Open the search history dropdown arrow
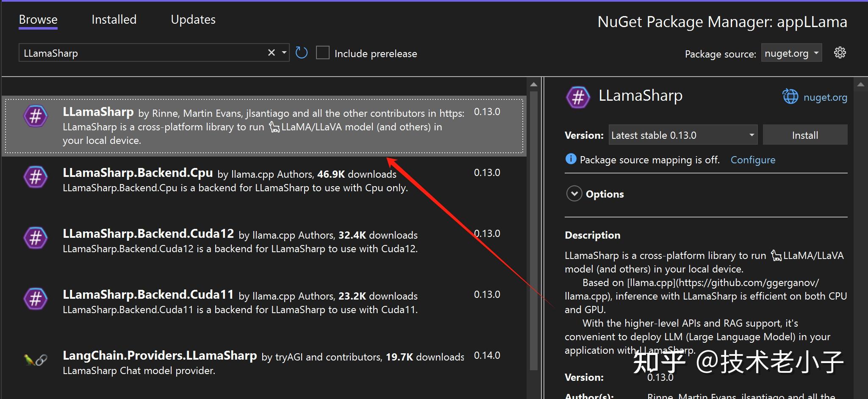Screen dimensions: 868x399 (x=284, y=52)
